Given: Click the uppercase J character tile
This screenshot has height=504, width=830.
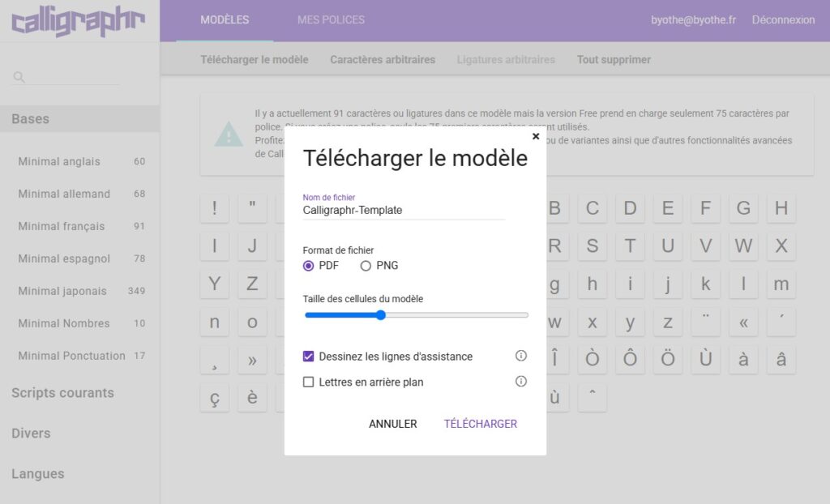Looking at the screenshot, I should pos(252,246).
